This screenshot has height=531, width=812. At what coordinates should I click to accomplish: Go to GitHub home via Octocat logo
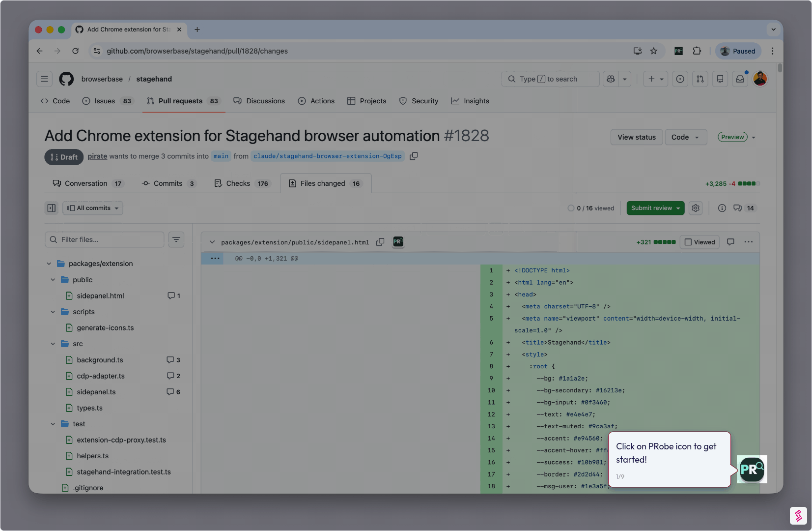(x=66, y=79)
